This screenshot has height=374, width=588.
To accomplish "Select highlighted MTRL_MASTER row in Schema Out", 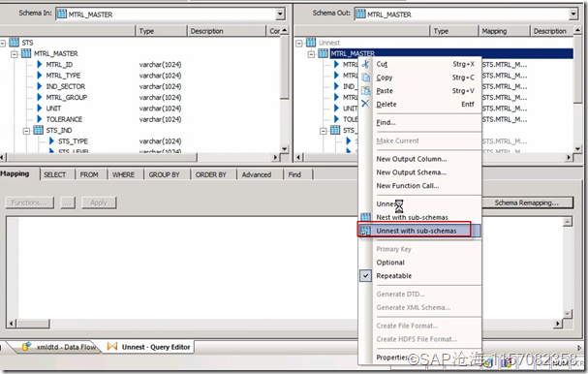I will pyautogui.click(x=451, y=53).
